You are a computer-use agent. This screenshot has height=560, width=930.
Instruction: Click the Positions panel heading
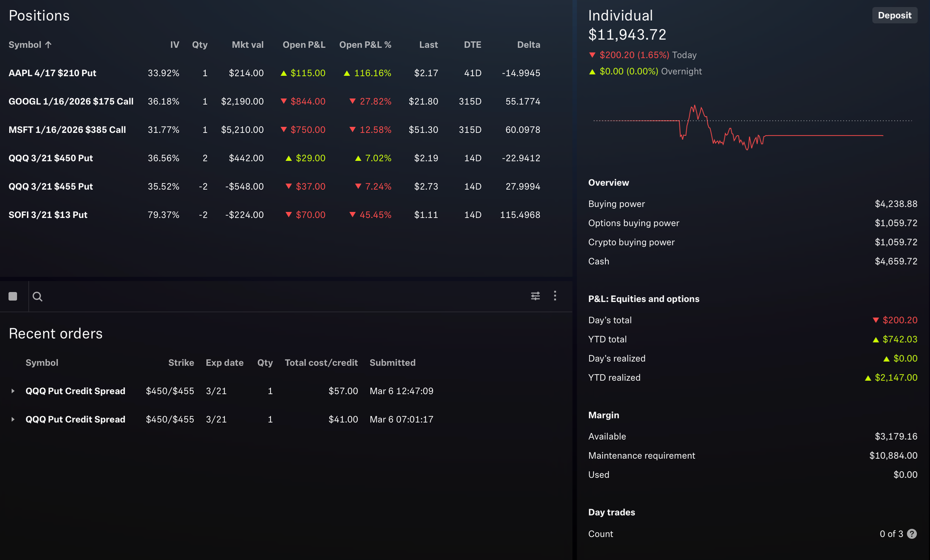39,15
